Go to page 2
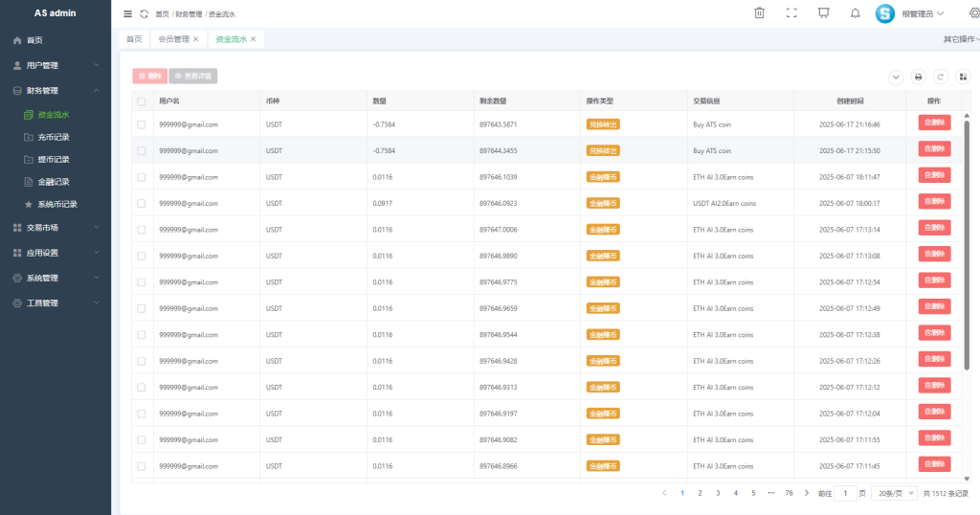This screenshot has height=515, width=980. click(700, 493)
